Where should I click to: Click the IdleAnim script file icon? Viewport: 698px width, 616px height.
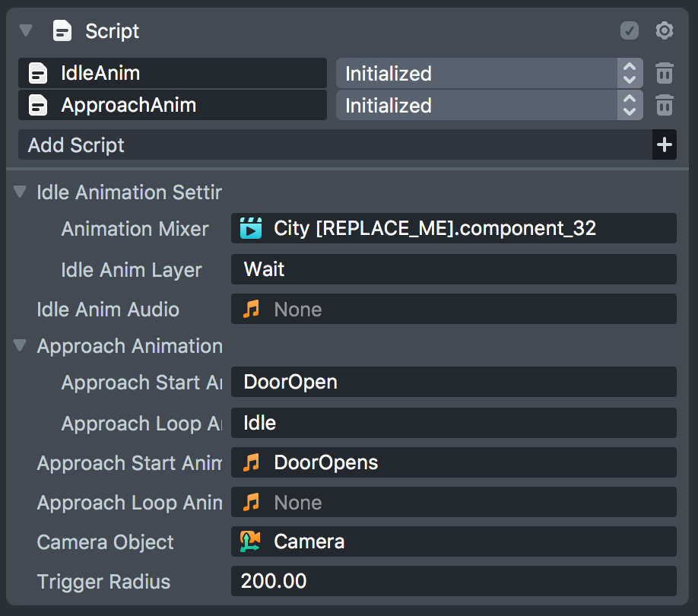(38, 74)
